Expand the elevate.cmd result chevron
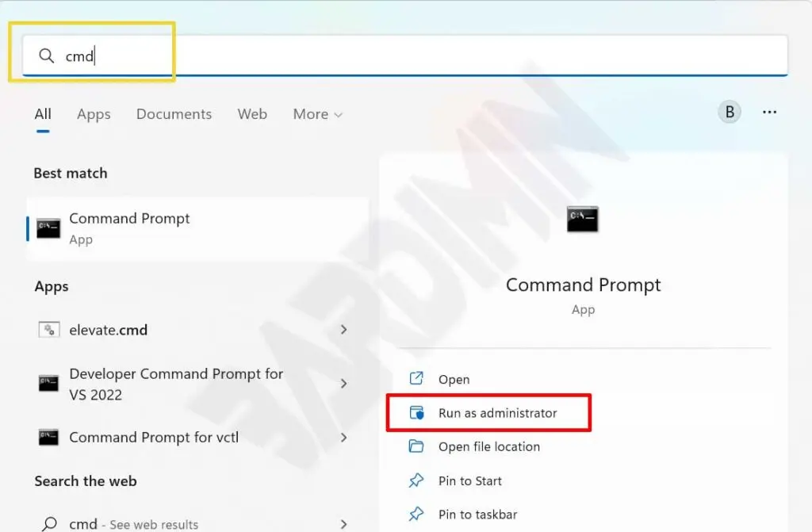The width and height of the screenshot is (812, 532). click(344, 330)
